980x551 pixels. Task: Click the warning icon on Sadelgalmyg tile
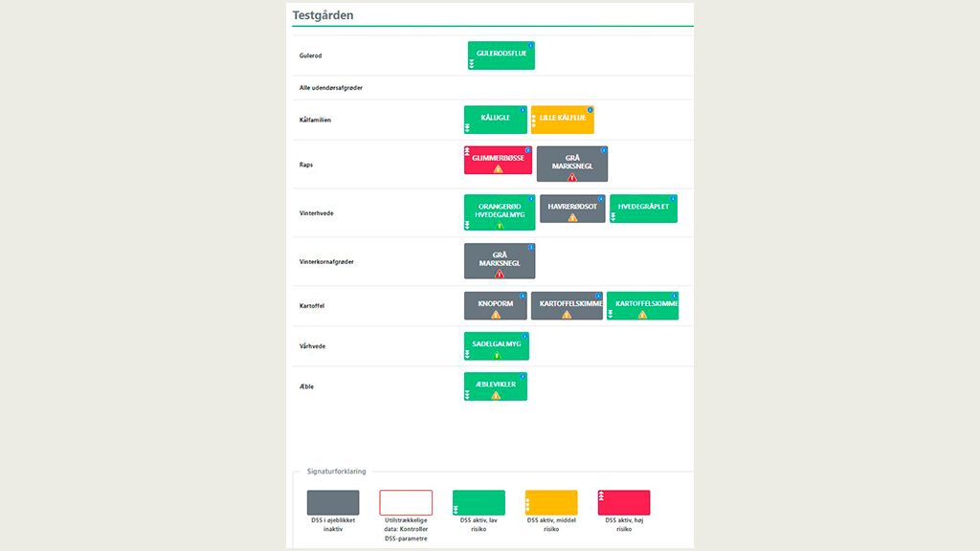[x=496, y=355]
